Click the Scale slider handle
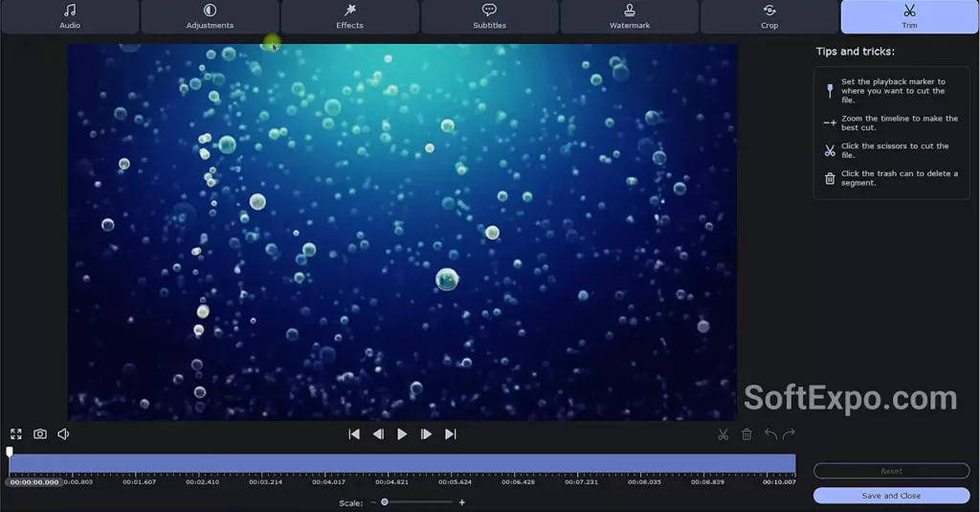Image resolution: width=980 pixels, height=512 pixels. point(385,502)
